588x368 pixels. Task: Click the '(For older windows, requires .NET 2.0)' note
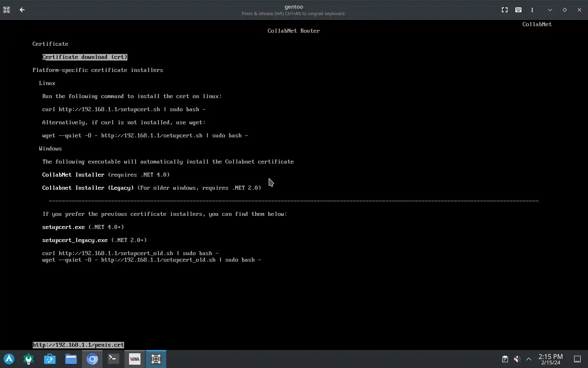point(199,188)
